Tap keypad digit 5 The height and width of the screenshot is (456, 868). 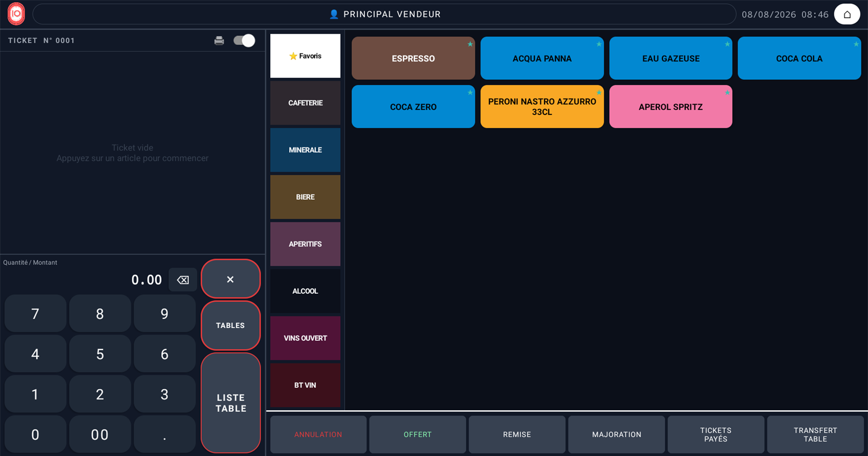pos(100,354)
